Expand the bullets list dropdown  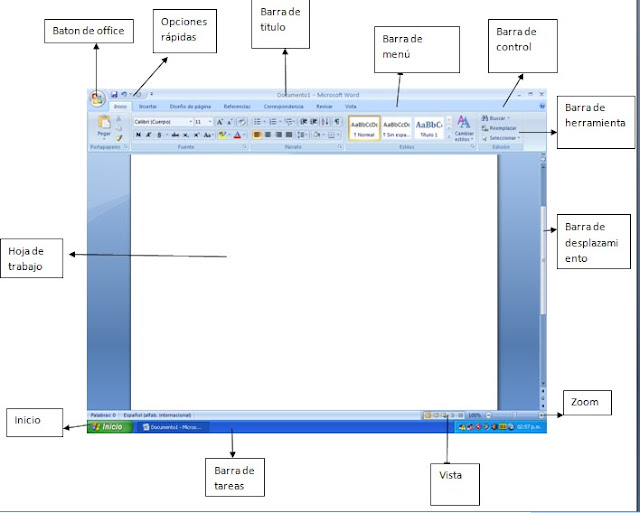click(x=264, y=122)
